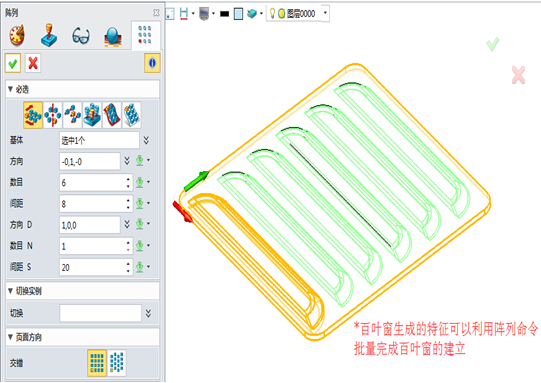Click the gray display mode toolbar icon
This screenshot has height=383, width=541.
pyautogui.click(x=204, y=14)
